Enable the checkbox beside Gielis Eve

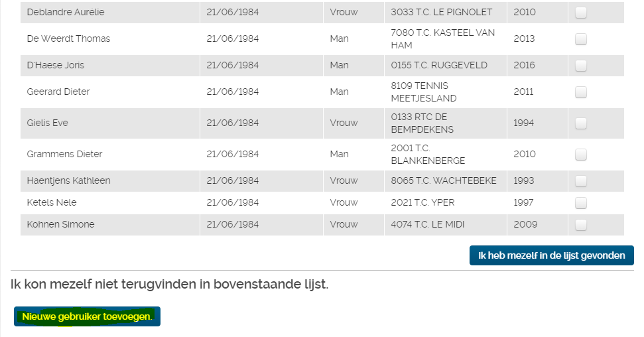tap(581, 123)
